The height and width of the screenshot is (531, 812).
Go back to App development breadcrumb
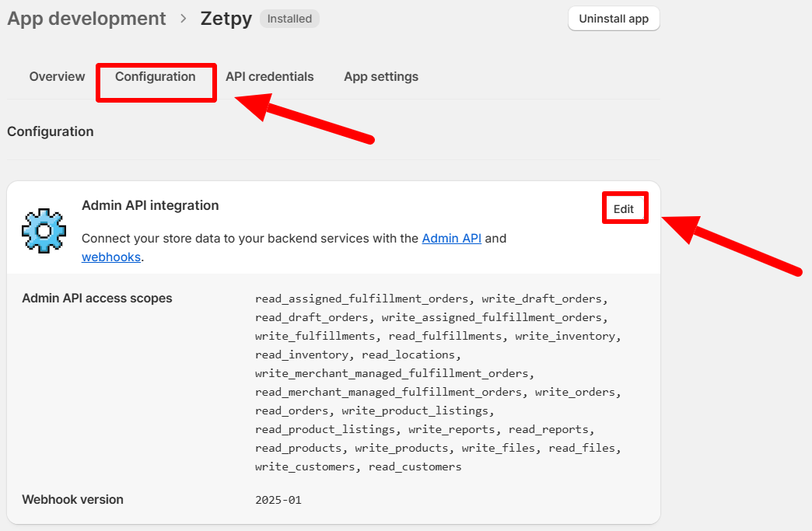pyautogui.click(x=86, y=19)
